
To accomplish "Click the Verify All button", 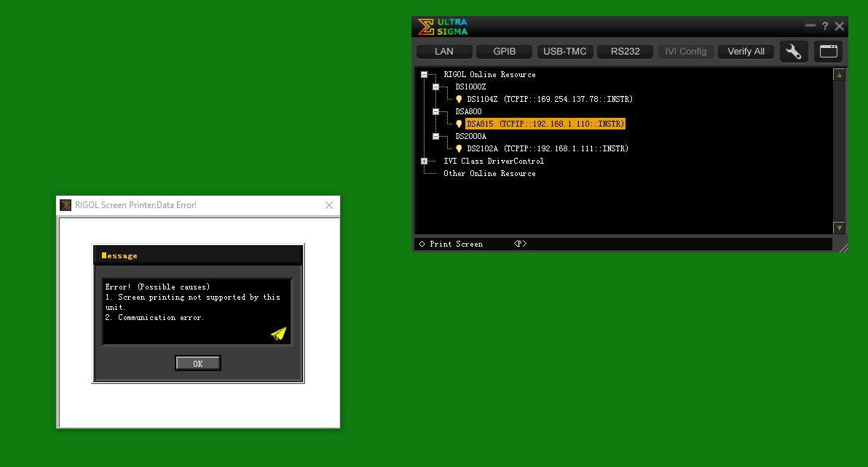I will point(746,52).
